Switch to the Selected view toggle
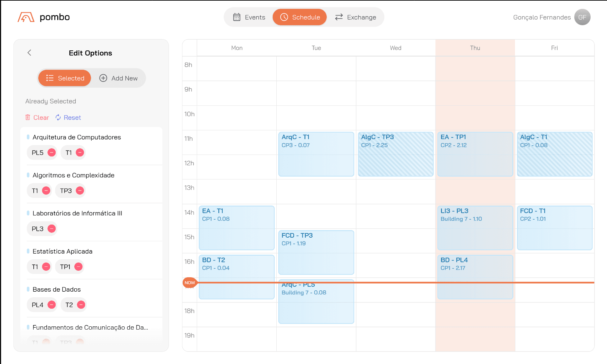This screenshot has height=364, width=607. pyautogui.click(x=65, y=78)
